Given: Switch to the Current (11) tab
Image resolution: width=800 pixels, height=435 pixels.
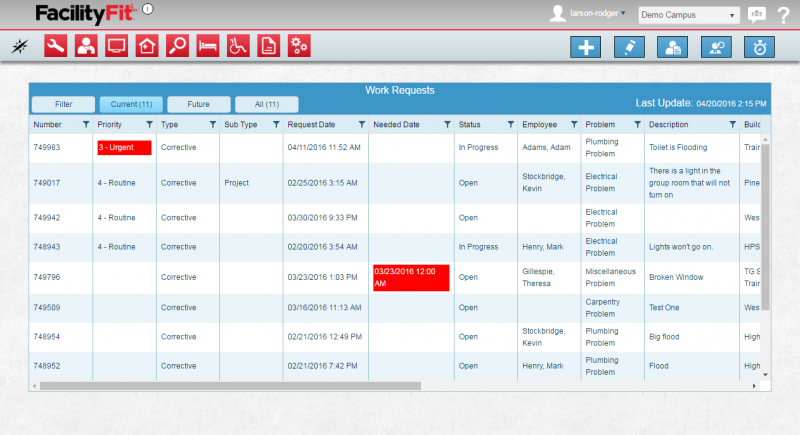Looking at the screenshot, I should click(131, 104).
